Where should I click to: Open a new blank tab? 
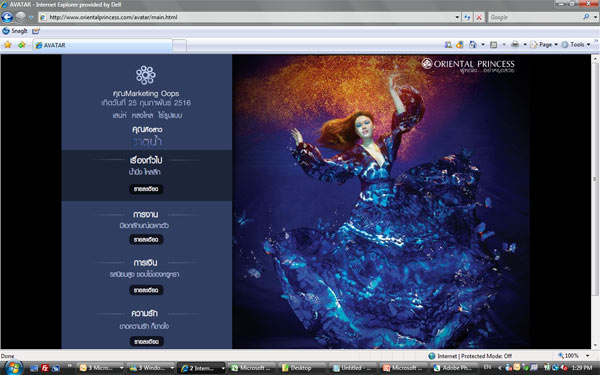[x=179, y=46]
